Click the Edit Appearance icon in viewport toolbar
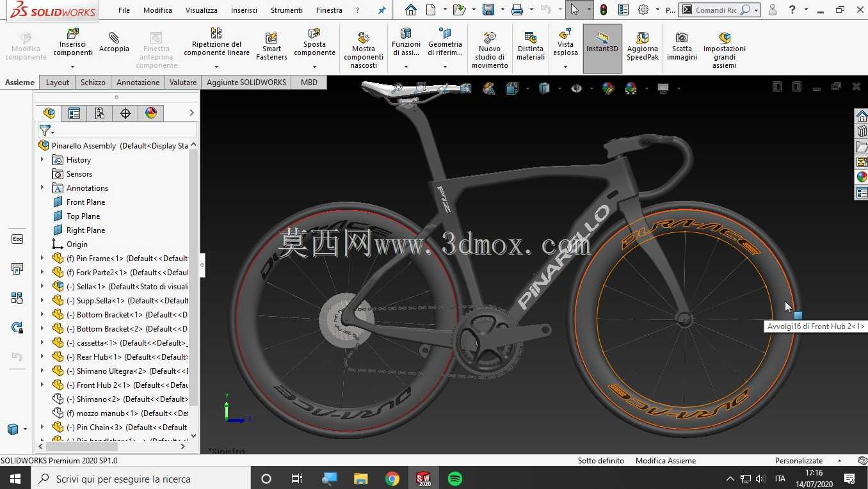868x489 pixels. click(608, 88)
